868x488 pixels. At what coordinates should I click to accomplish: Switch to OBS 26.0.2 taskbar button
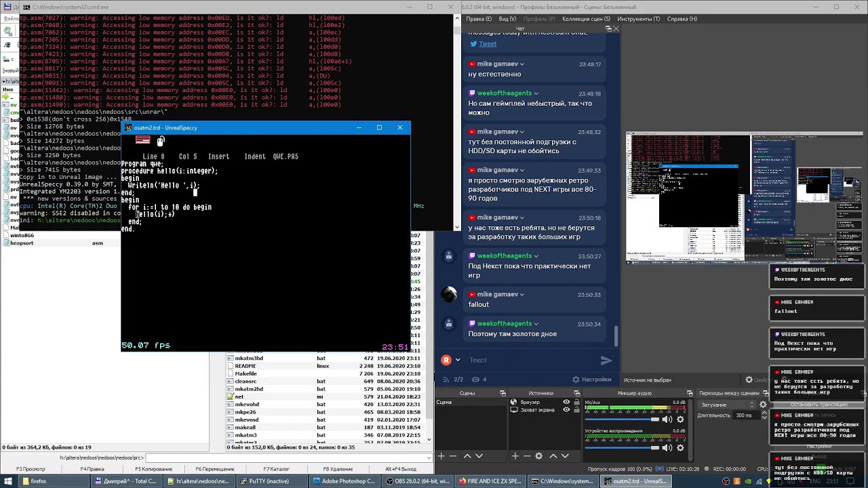(x=416, y=481)
